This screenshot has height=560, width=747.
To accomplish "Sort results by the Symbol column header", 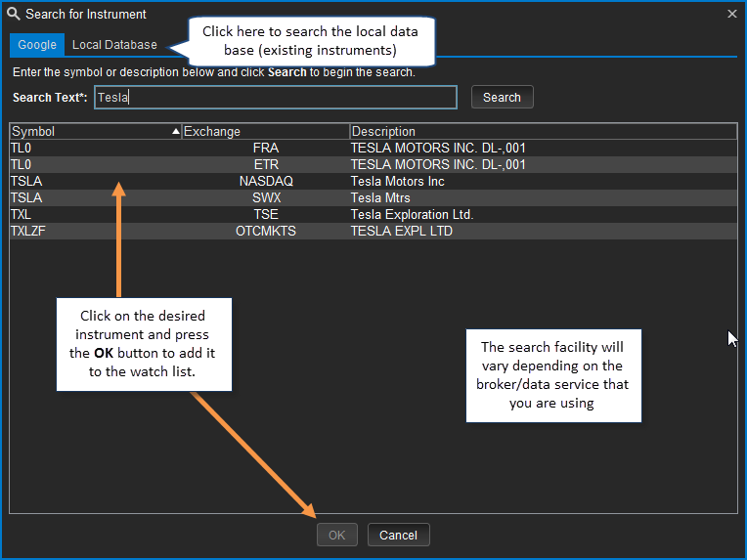I will (95, 131).
